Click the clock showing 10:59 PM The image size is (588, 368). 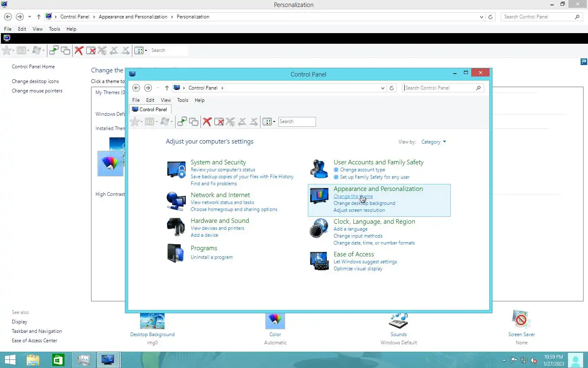(x=553, y=357)
